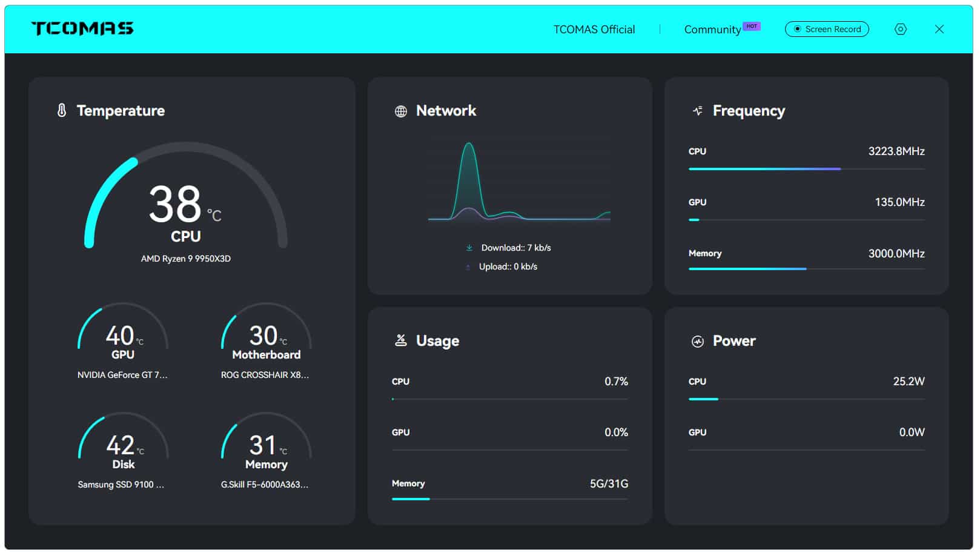980x556 pixels.
Task: Click the 5G/31G memory usage value
Action: point(609,484)
